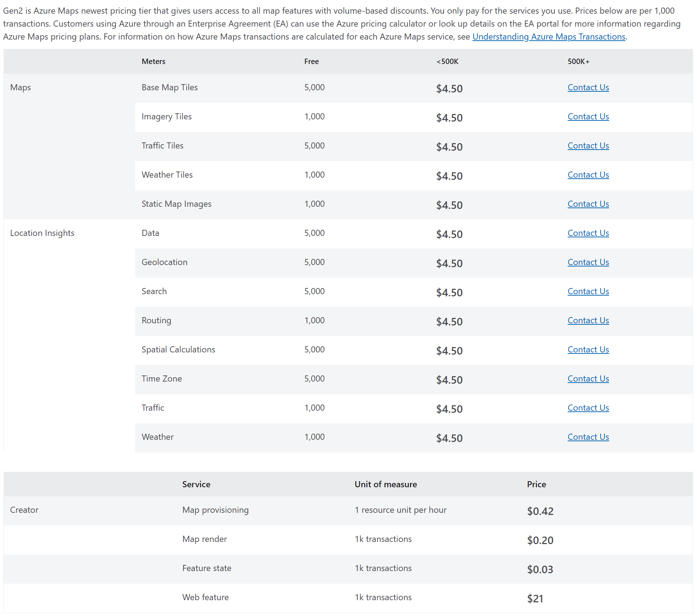Image resolution: width=697 pixels, height=616 pixels.
Task: Click the "Search" meter name
Action: click(x=154, y=291)
